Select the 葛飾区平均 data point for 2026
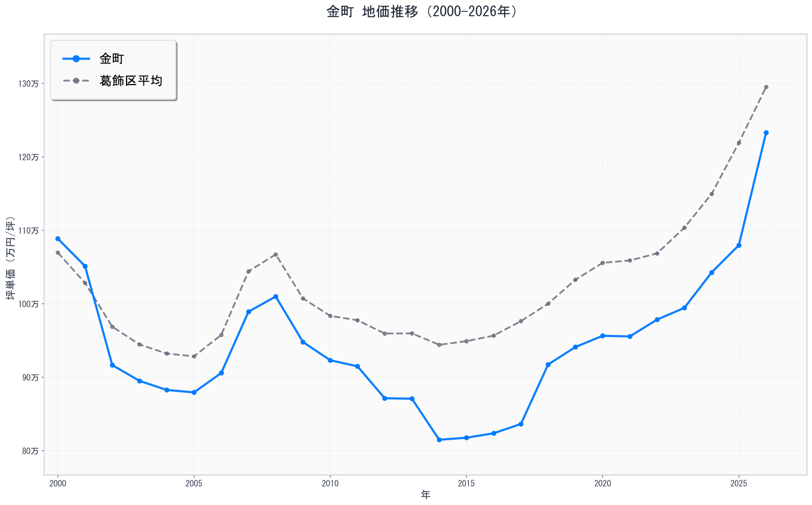 [x=766, y=87]
